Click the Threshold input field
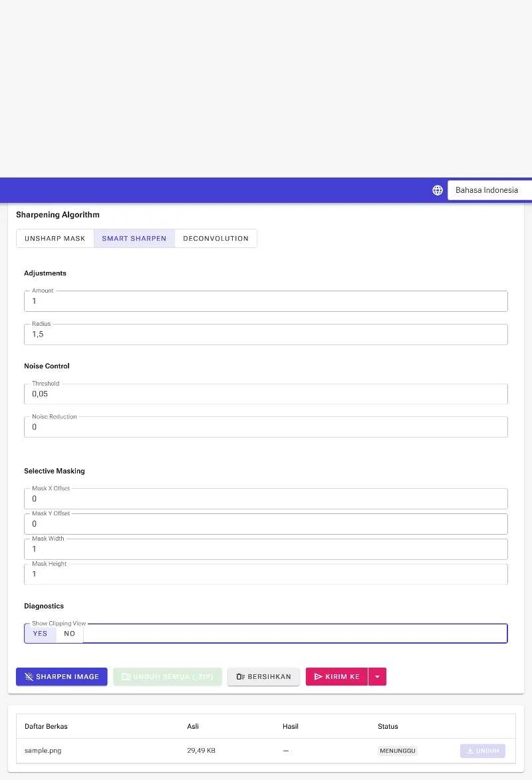The height and width of the screenshot is (780, 532). [x=266, y=394]
